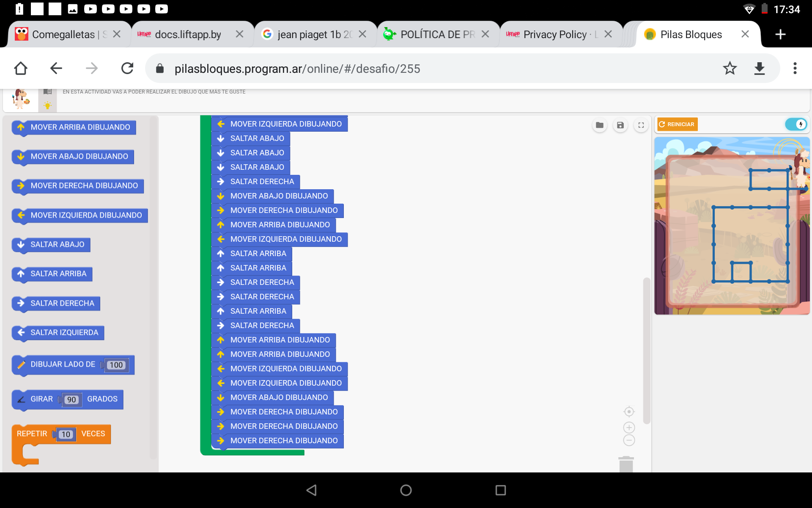Zoom out the block workspace
The height and width of the screenshot is (508, 812).
(x=629, y=440)
